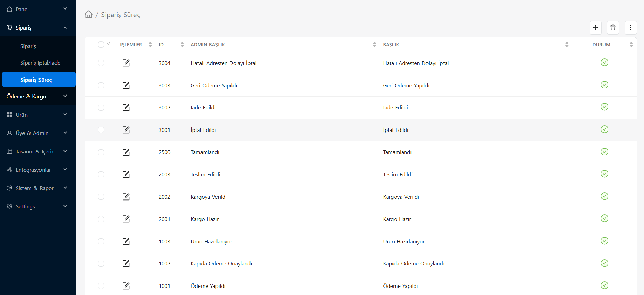Viewport: 644px width, 295px height.
Task: Select checkbox for row 3003
Action: pyautogui.click(x=101, y=85)
